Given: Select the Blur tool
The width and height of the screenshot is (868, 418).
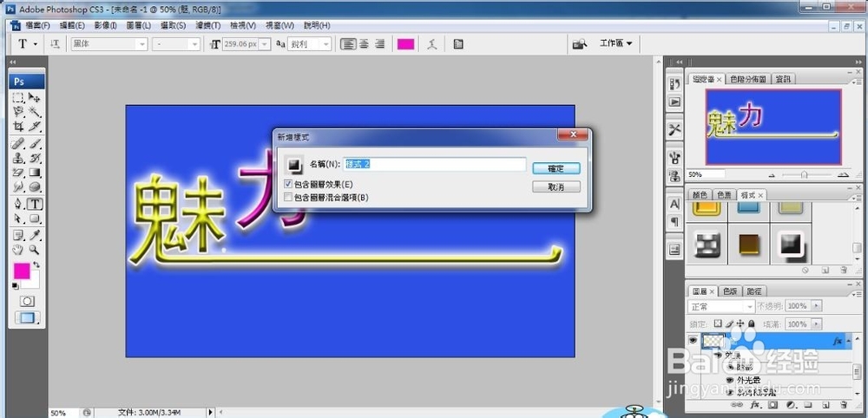Looking at the screenshot, I should click(19, 186).
